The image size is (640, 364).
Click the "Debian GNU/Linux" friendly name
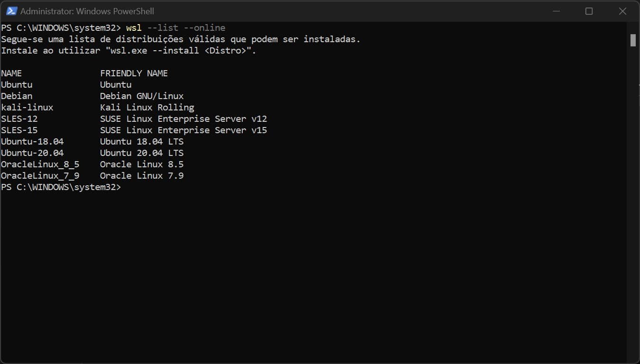(x=142, y=96)
